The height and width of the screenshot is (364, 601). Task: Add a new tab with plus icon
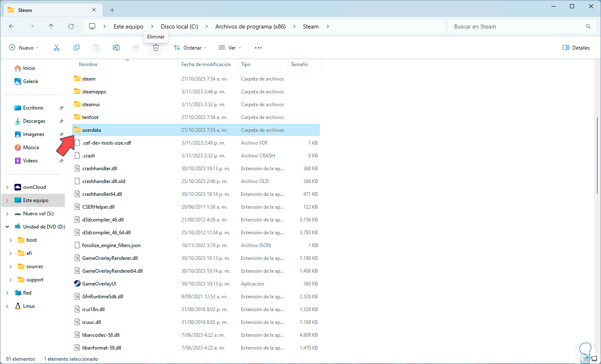point(112,10)
